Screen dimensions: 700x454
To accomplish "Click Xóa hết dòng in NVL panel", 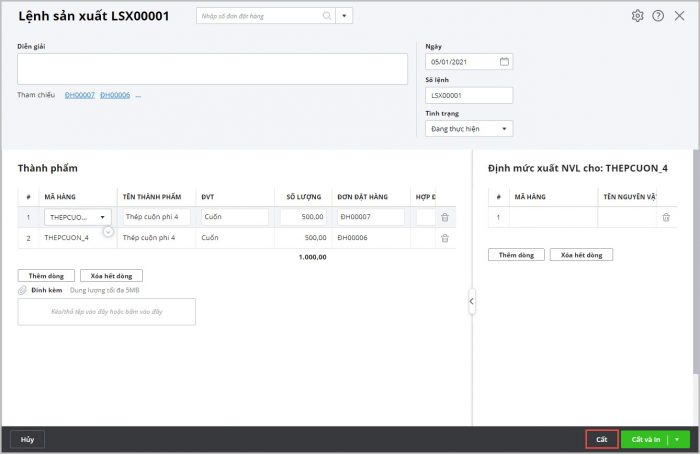I will coord(581,255).
